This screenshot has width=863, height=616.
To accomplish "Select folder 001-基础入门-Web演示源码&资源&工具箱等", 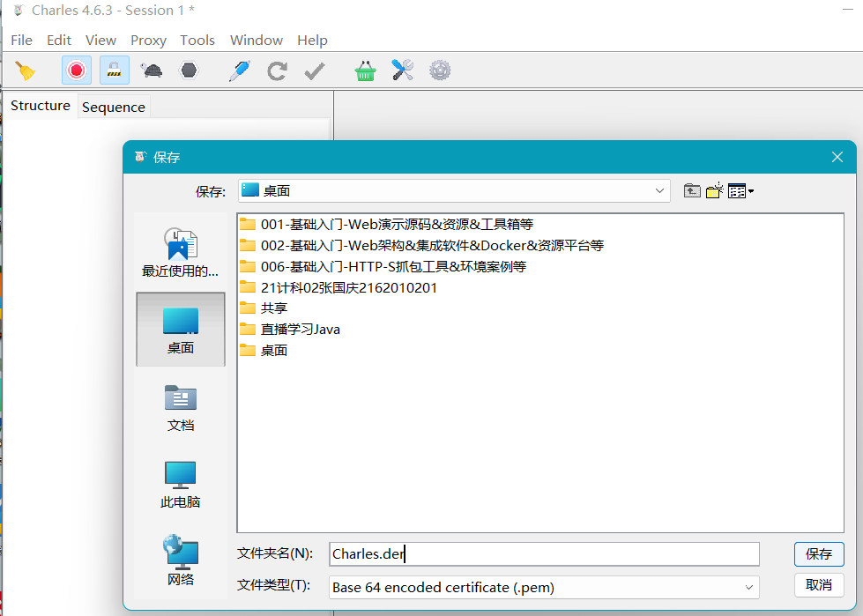I will click(x=386, y=224).
